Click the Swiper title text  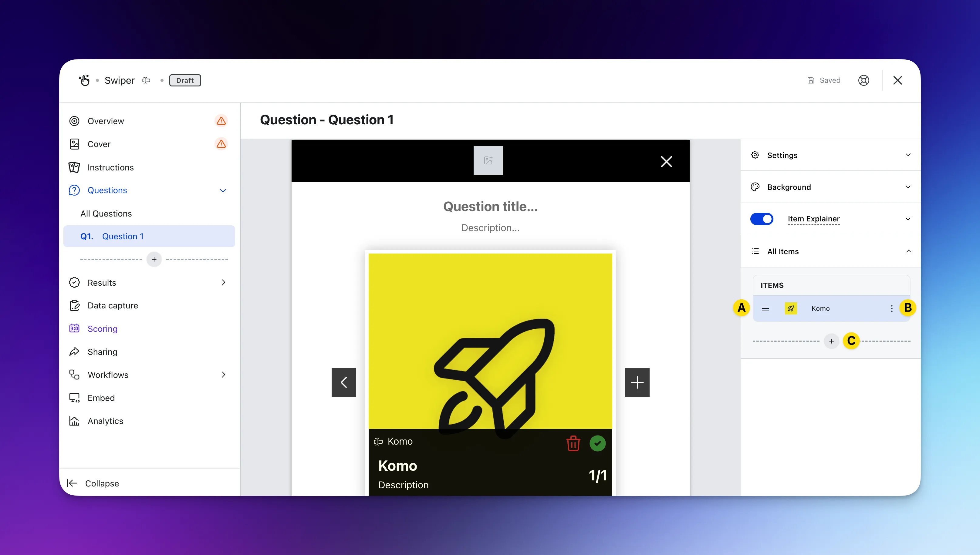click(120, 80)
